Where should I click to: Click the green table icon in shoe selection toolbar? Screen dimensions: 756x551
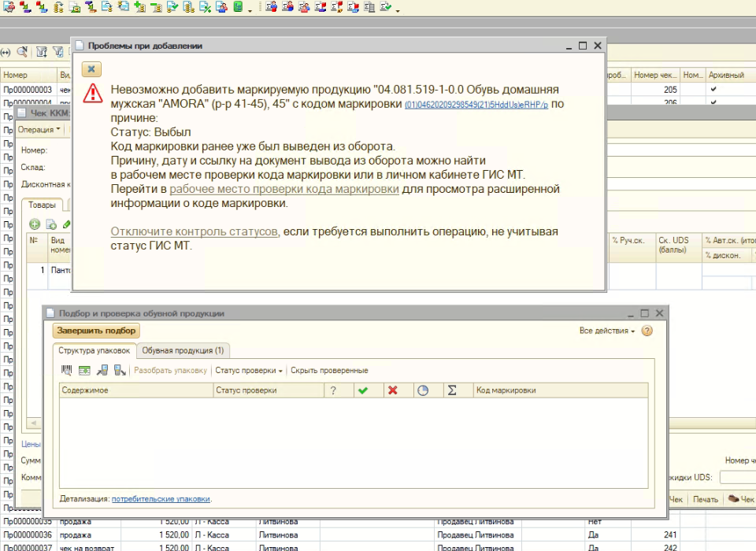(x=84, y=370)
